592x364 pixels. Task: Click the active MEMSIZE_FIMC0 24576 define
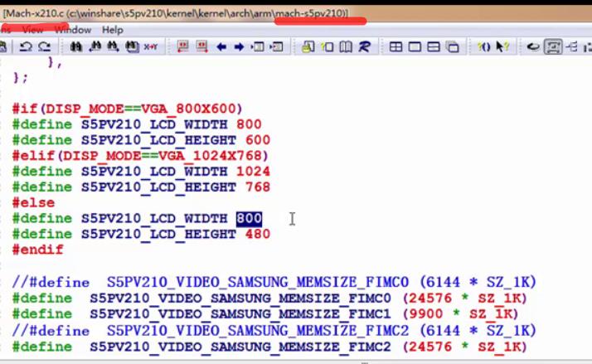pos(270,298)
